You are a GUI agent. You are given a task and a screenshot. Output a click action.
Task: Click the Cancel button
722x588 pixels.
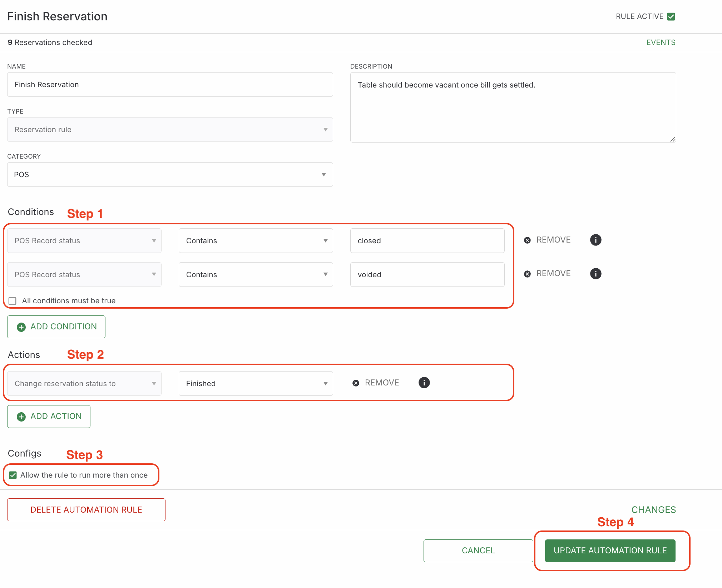click(x=478, y=550)
